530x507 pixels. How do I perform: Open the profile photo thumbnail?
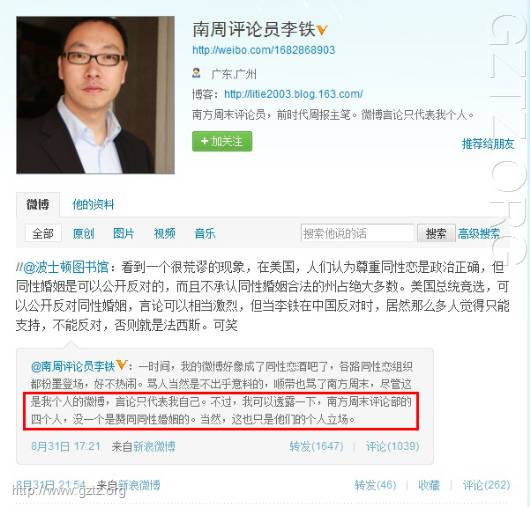[95, 95]
